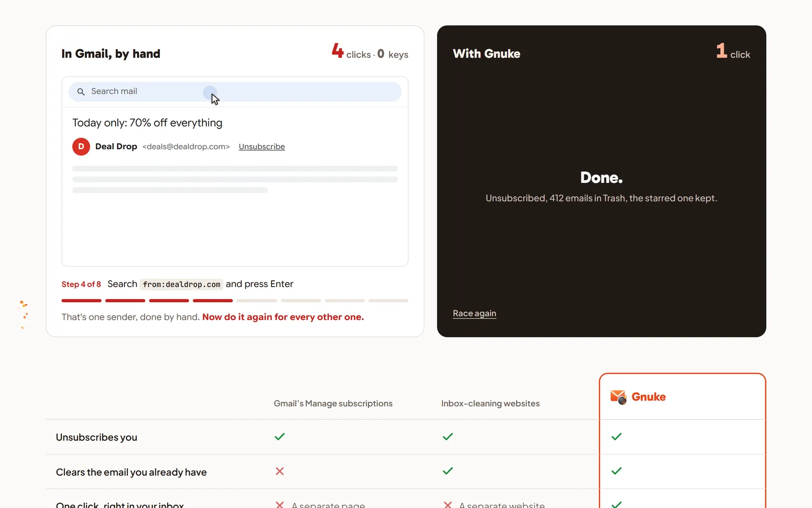Image resolution: width=812 pixels, height=508 pixels.
Task: Click the "Done." message
Action: [601, 177]
